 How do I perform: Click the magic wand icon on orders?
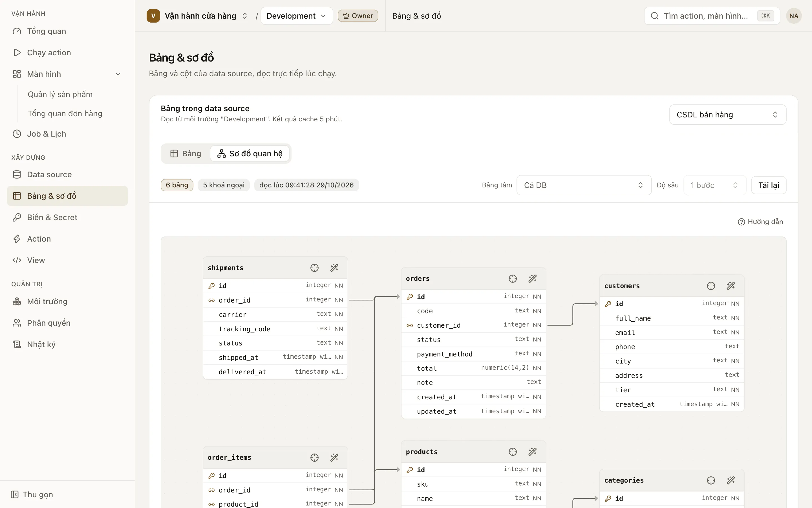[533, 279]
